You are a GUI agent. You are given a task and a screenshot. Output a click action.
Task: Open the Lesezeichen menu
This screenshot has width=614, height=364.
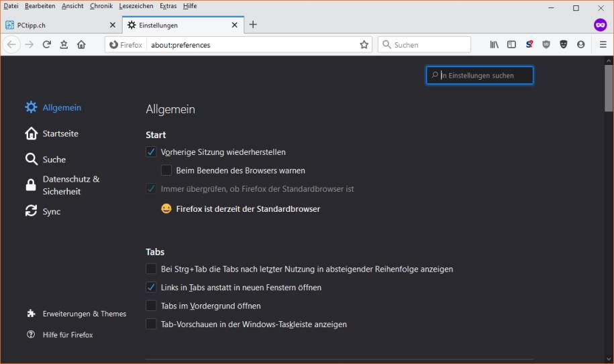pyautogui.click(x=136, y=6)
